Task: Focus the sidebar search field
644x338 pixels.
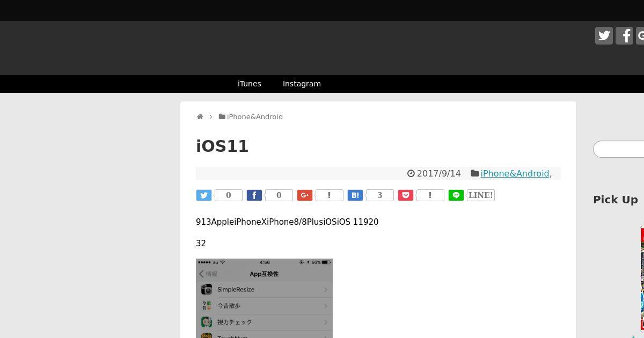Action: point(618,149)
